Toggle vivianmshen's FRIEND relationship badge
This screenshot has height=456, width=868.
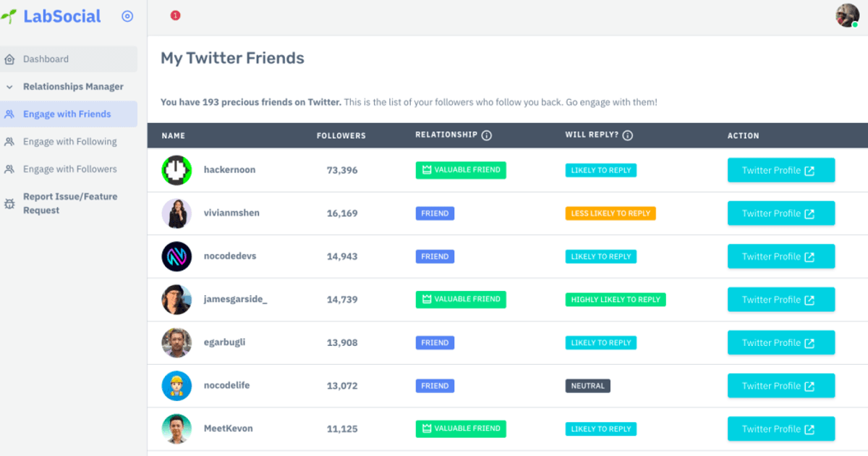point(435,213)
